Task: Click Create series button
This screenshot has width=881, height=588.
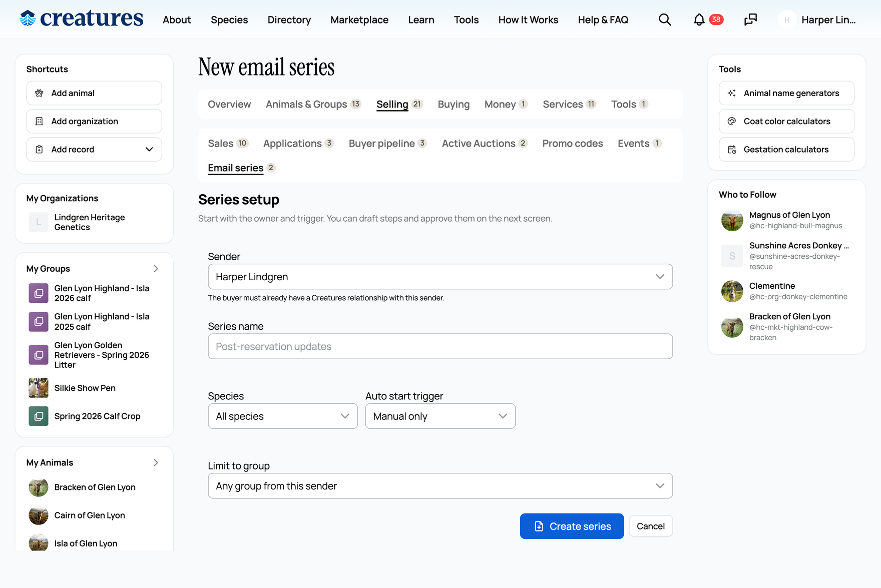Action: (x=572, y=526)
